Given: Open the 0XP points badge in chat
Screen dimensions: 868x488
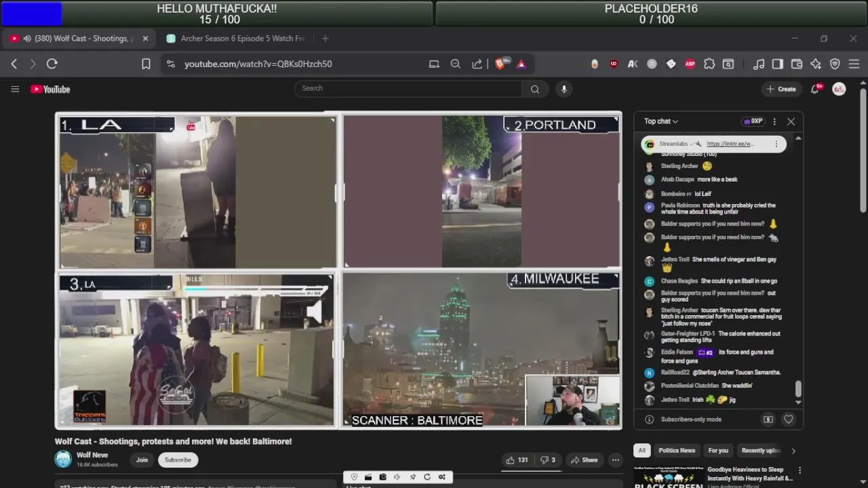Looking at the screenshot, I should [753, 121].
